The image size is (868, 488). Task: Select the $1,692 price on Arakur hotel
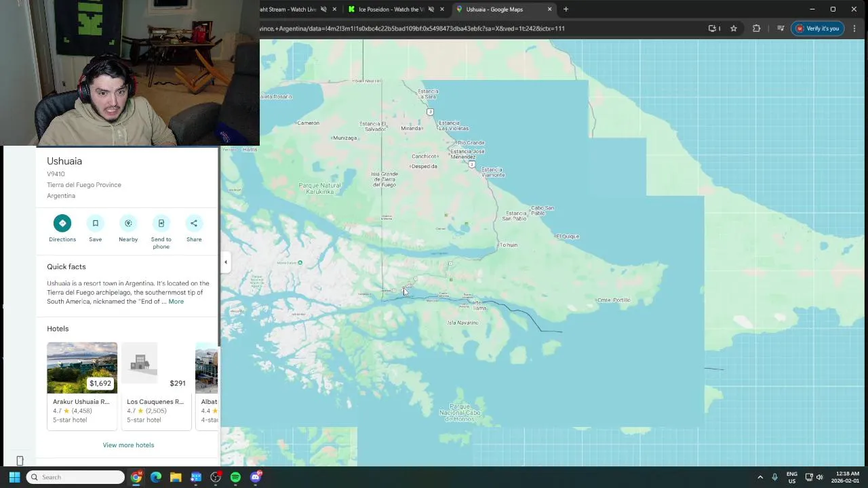coord(100,384)
